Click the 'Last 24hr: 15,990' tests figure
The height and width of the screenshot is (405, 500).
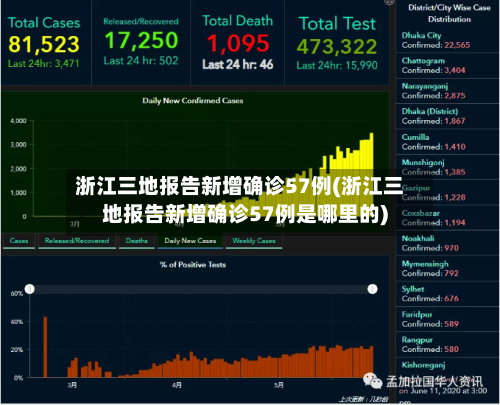click(x=337, y=65)
